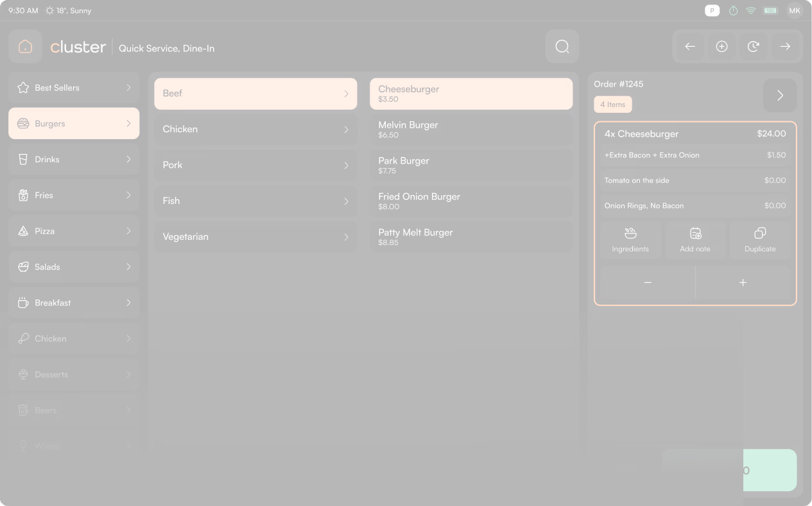Expand the Pork subcategory chevron
Screen dimensions: 812x506
coord(346,165)
